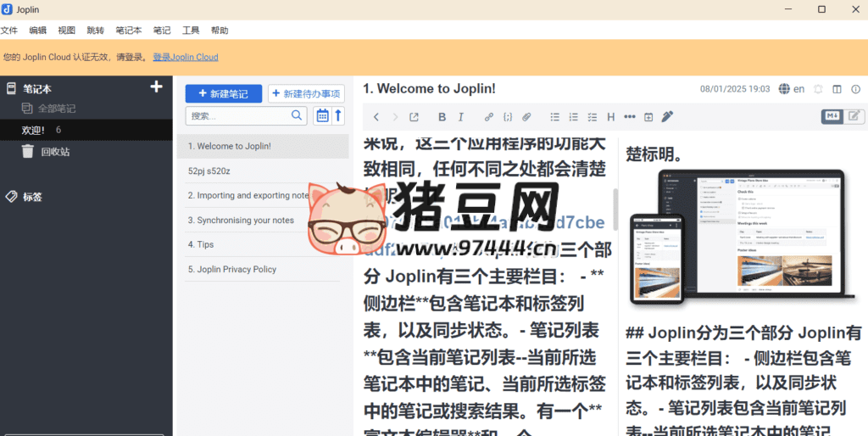Open the 编辑 menu
Image resolution: width=868 pixels, height=436 pixels.
(x=37, y=31)
